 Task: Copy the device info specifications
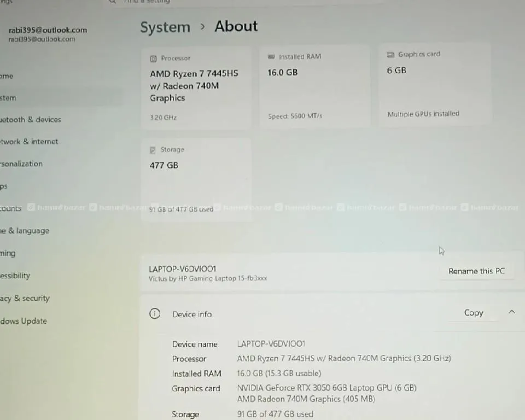click(473, 313)
